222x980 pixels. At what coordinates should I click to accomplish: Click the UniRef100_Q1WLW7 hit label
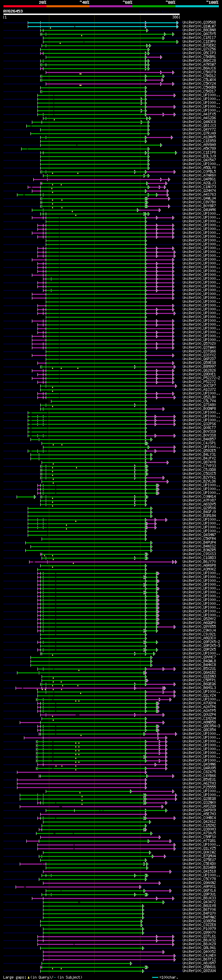pyautogui.click(x=199, y=26)
